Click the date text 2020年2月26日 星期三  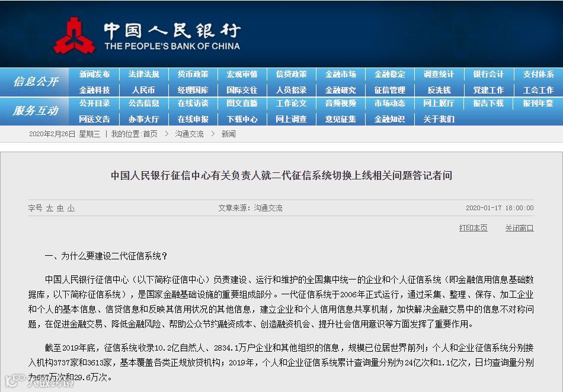[65, 134]
